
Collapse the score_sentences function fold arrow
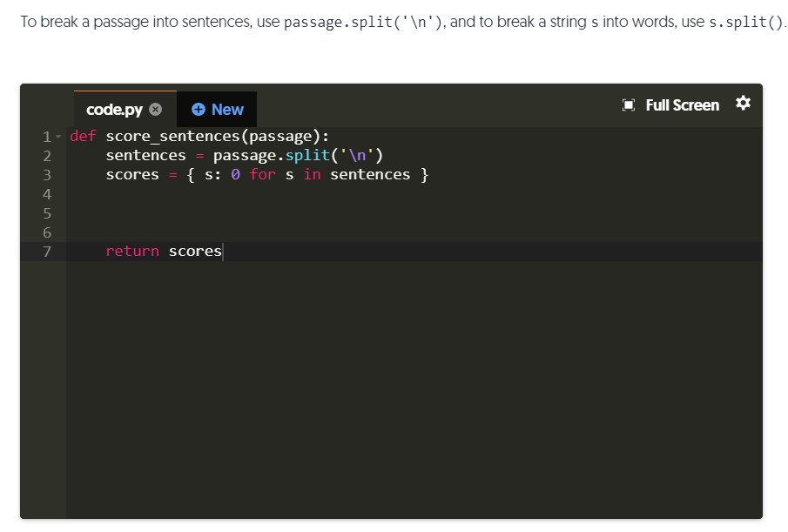point(57,136)
